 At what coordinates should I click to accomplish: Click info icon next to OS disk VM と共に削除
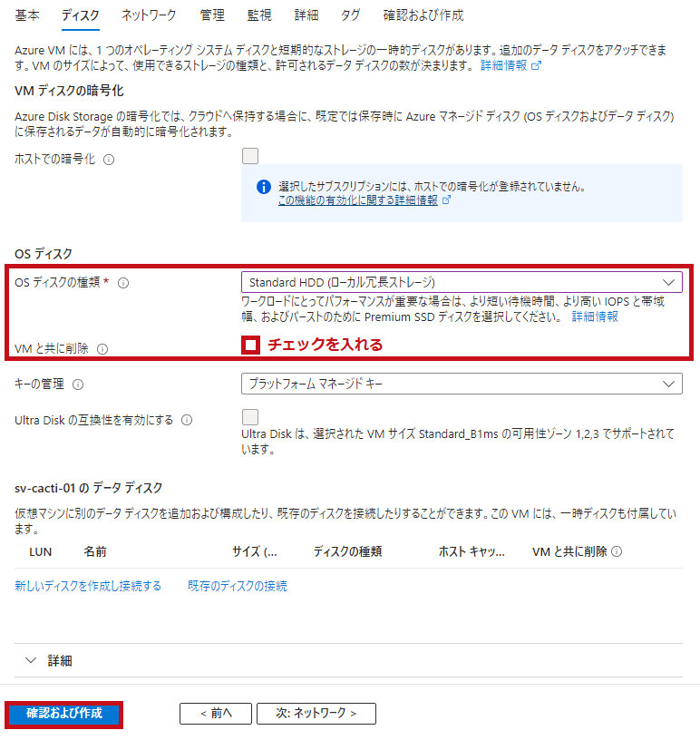(x=102, y=349)
